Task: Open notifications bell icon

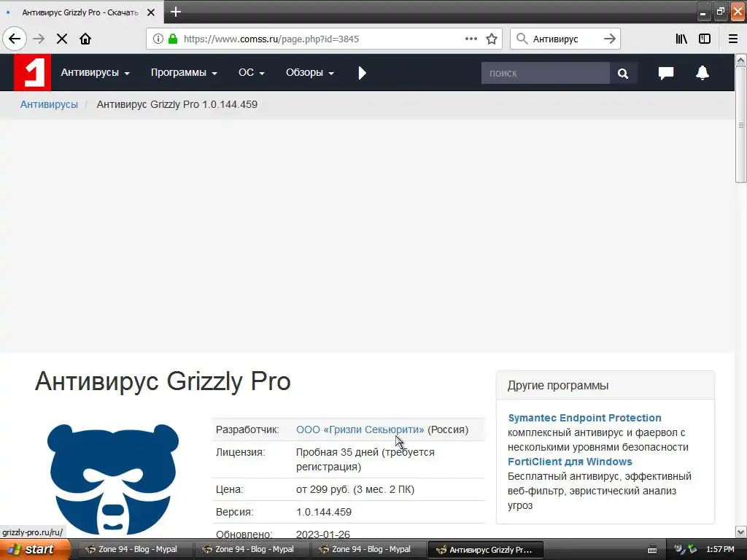Action: tap(703, 73)
